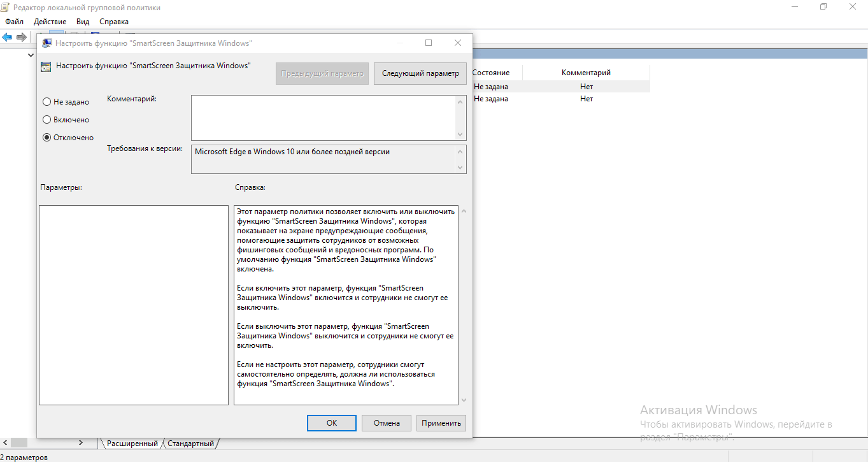Viewport: 868px width, 462px height.
Task: Click the version requirements text box
Action: click(x=324, y=159)
